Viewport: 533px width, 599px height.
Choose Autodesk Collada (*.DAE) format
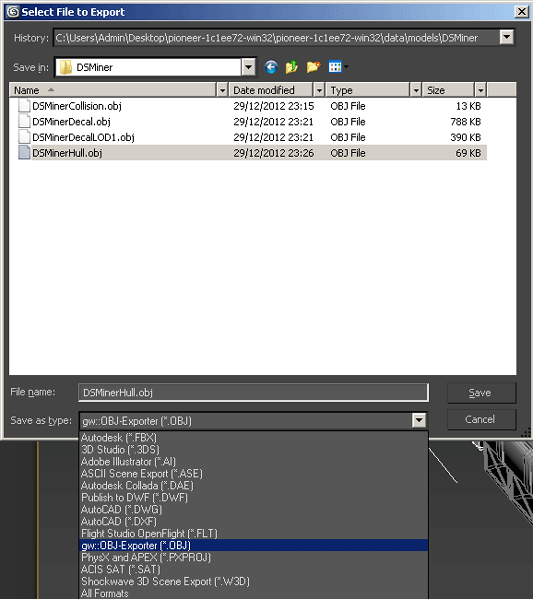click(137, 486)
